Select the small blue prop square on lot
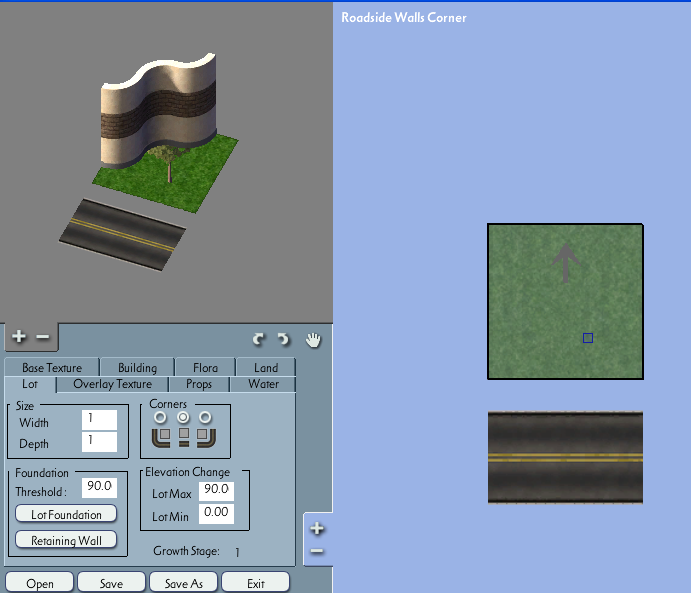This screenshot has width=691, height=593. coord(588,338)
